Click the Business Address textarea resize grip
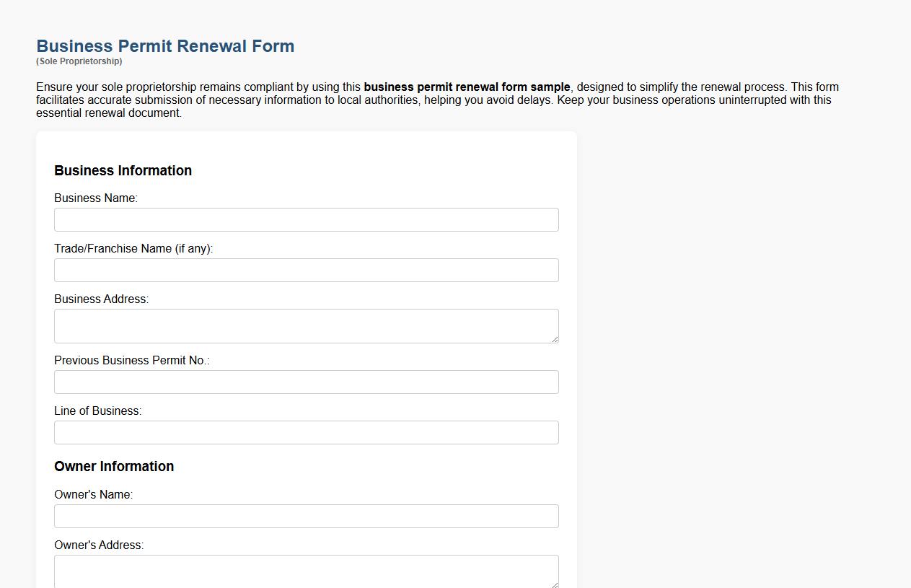 tap(555, 340)
